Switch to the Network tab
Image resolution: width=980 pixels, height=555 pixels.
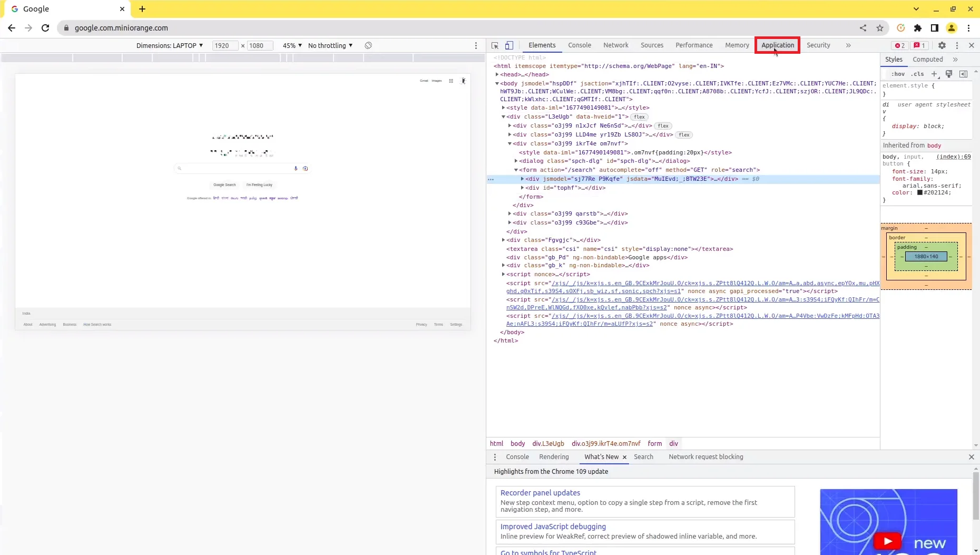(x=615, y=45)
